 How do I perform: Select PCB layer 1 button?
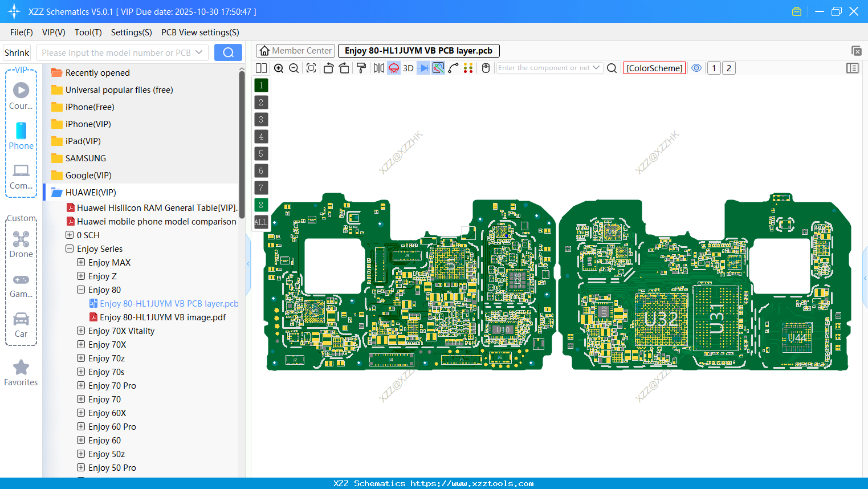click(x=261, y=85)
